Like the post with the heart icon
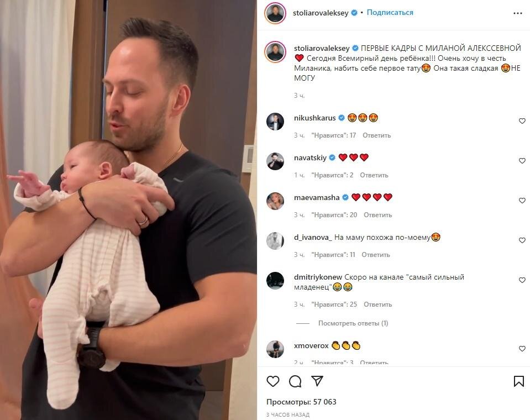The width and height of the screenshot is (530, 420). pyautogui.click(x=273, y=381)
